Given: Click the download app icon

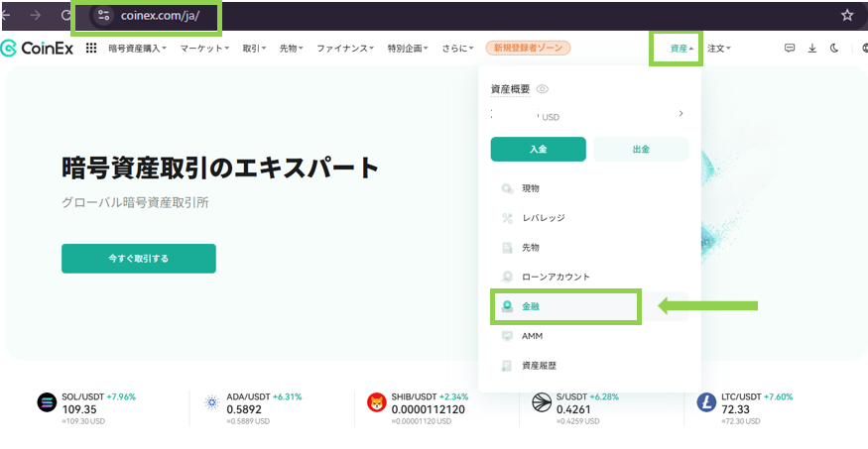Looking at the screenshot, I should tap(812, 49).
